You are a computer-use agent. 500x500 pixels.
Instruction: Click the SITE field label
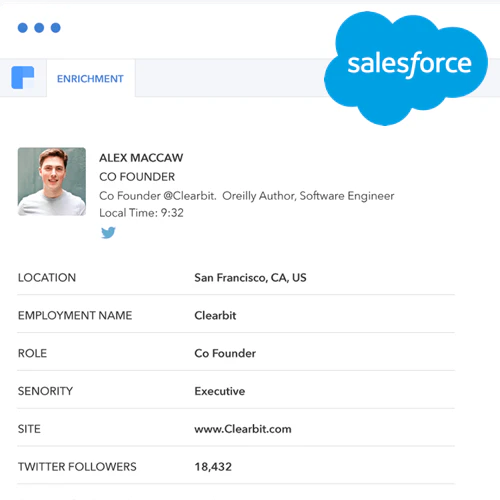(x=29, y=429)
